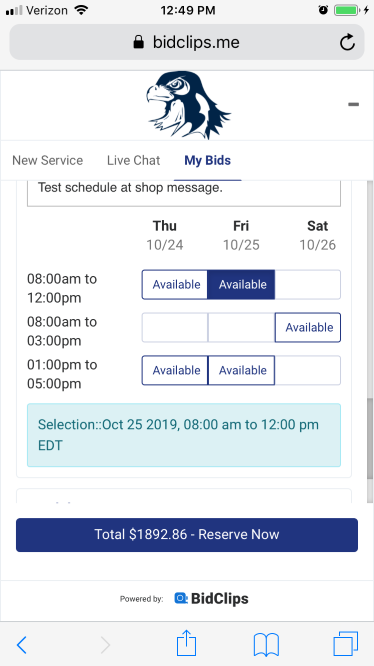Open the Live Chat tab

(x=133, y=160)
